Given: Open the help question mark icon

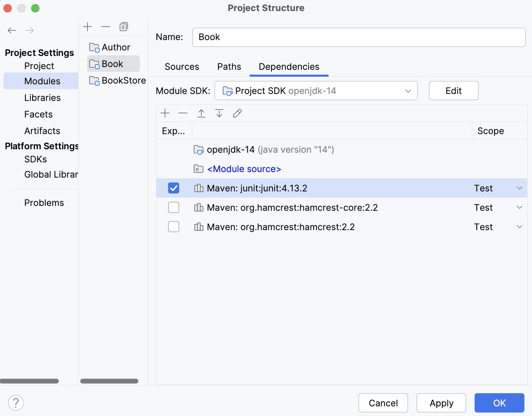Looking at the screenshot, I should pos(15,403).
